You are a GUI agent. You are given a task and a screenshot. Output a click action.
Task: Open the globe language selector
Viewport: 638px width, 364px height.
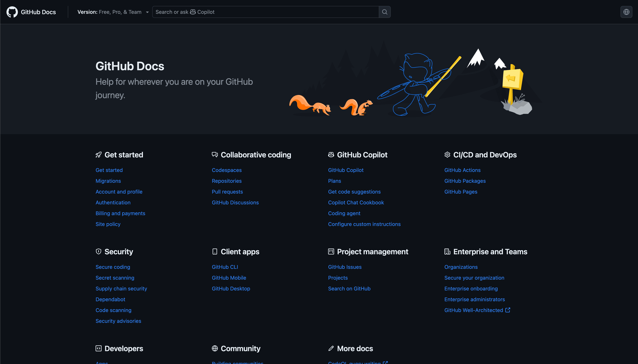(626, 12)
